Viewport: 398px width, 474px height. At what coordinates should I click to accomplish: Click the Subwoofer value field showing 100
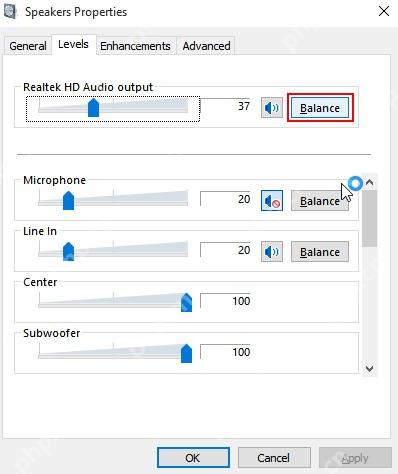coord(225,352)
